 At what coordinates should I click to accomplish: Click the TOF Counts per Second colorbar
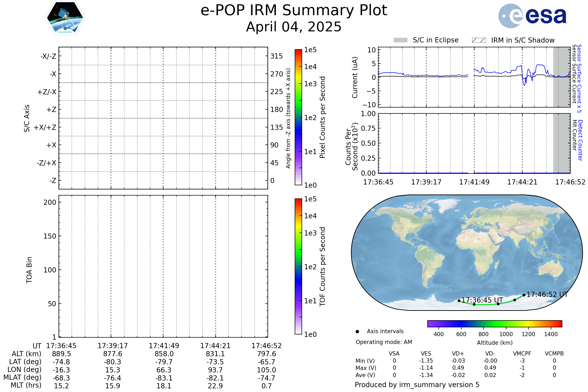pos(298,266)
